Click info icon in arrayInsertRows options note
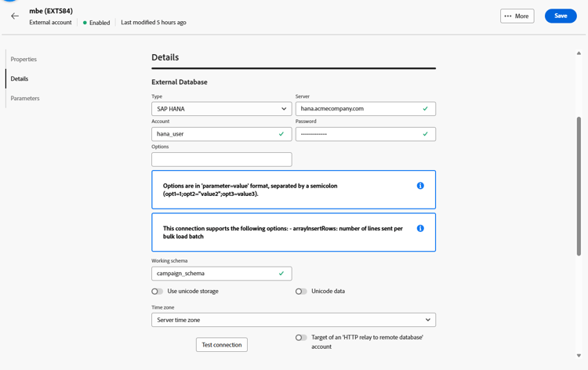 (x=420, y=229)
